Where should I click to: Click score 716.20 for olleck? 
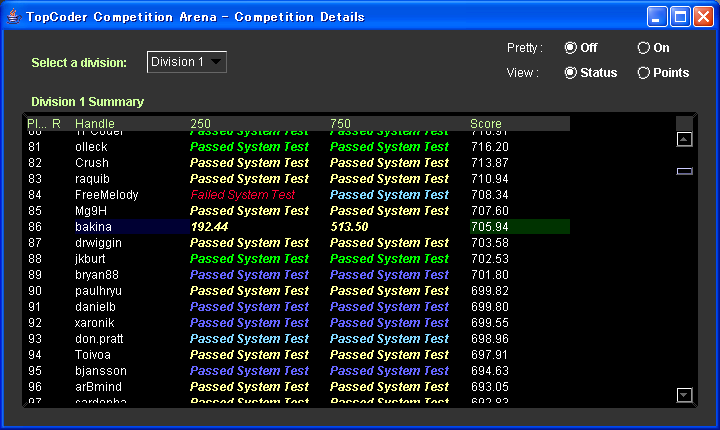489,147
